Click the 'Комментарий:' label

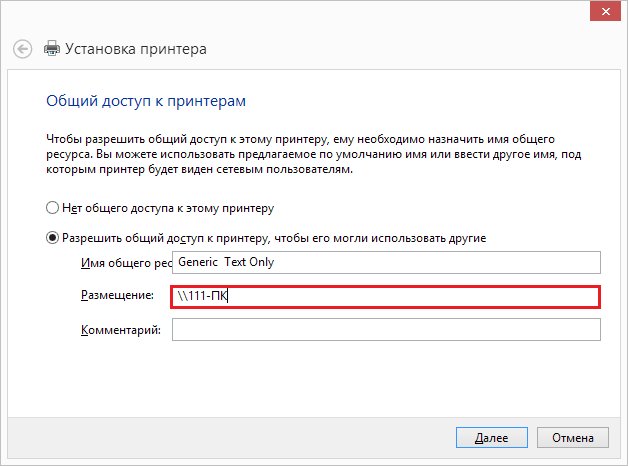pos(121,330)
